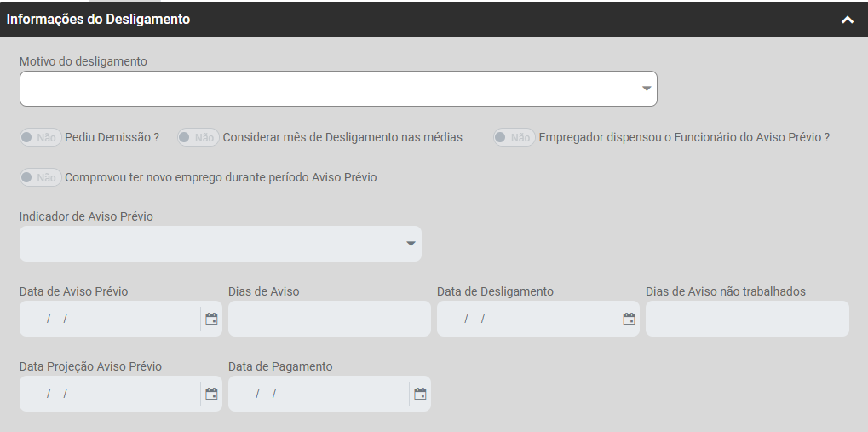Open the Motivo do desligamento dropdown

[337, 89]
